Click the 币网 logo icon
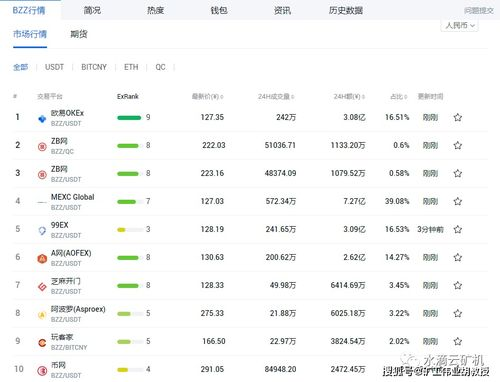Image resolution: width=500 pixels, height=382 pixels. (42, 371)
